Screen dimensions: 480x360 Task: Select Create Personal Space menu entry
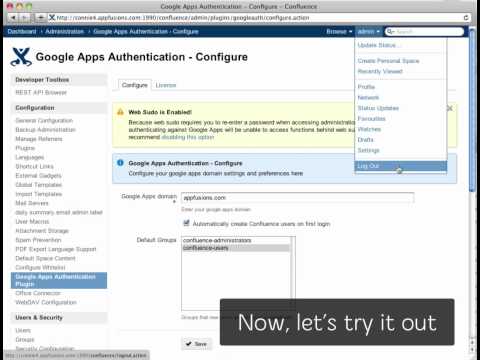pos(388,61)
